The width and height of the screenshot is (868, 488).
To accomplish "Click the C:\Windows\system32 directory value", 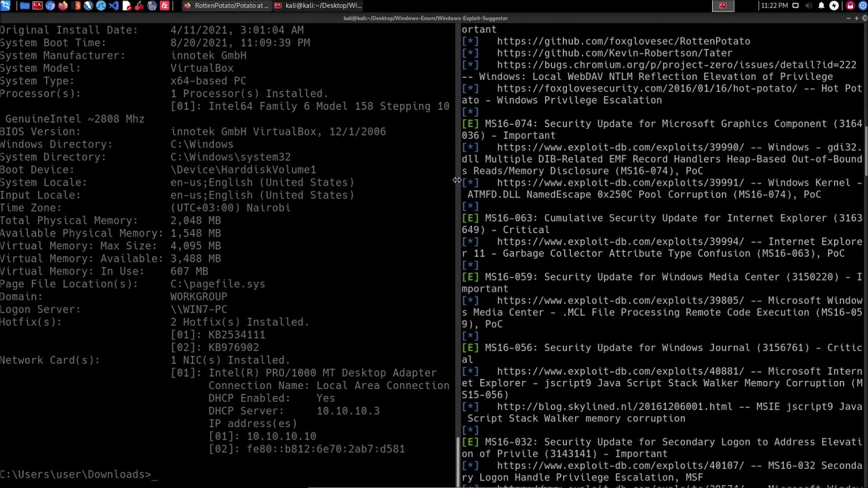I will (x=231, y=157).
